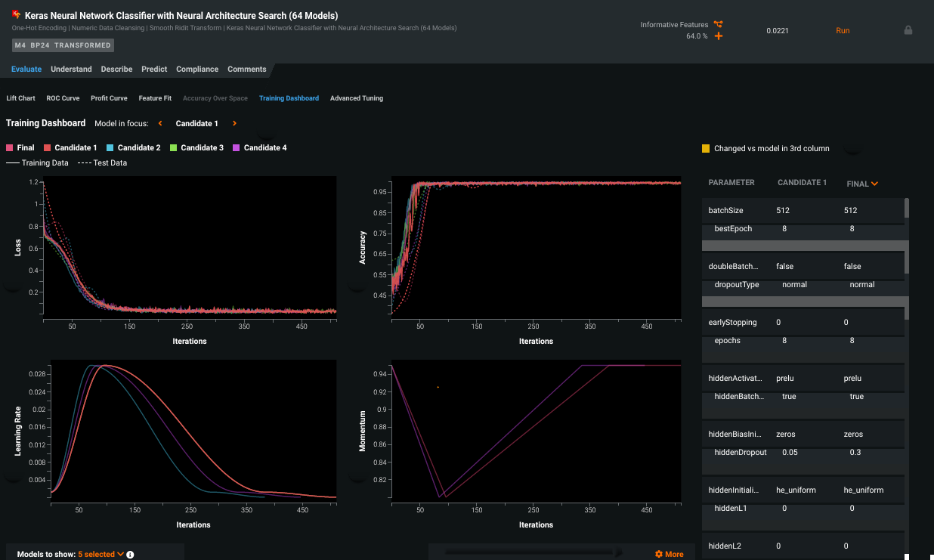Click the parameter table vertical scrollbar
Screen dimensions: 934x560
(x=906, y=242)
